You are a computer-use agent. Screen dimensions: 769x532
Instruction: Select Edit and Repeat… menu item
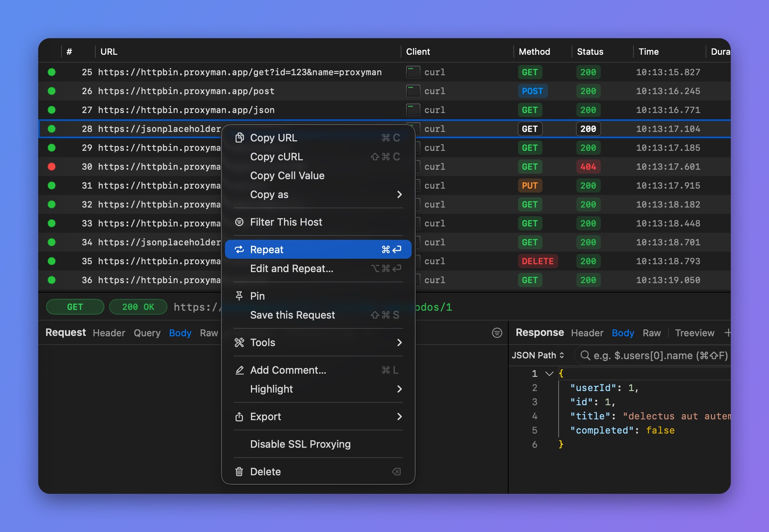(318, 269)
